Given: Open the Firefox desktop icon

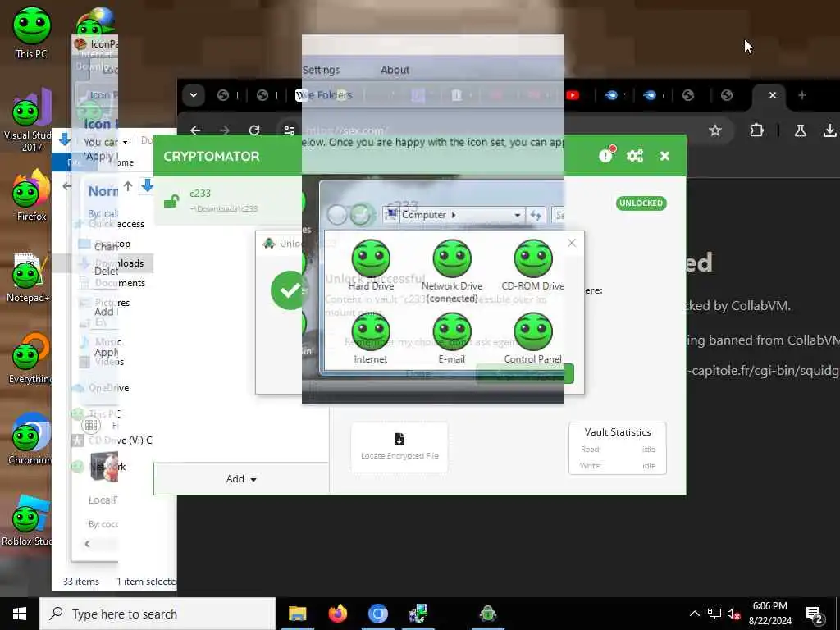Looking at the screenshot, I should pyautogui.click(x=32, y=195).
